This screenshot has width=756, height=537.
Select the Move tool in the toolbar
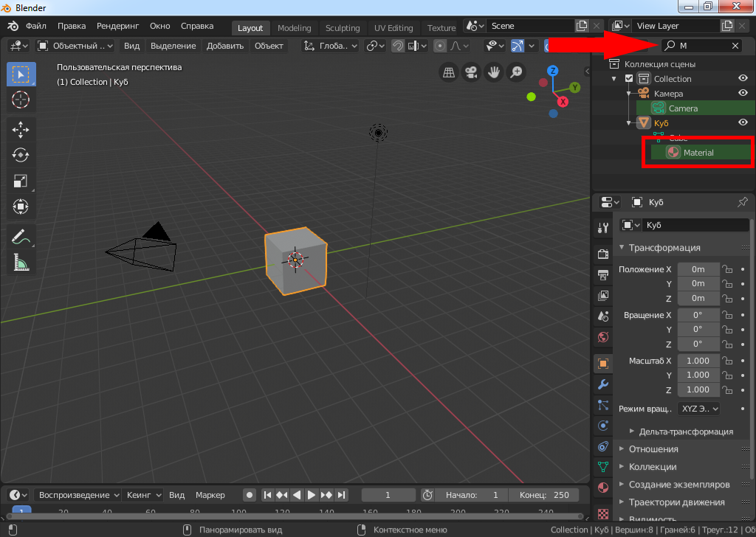[21, 130]
